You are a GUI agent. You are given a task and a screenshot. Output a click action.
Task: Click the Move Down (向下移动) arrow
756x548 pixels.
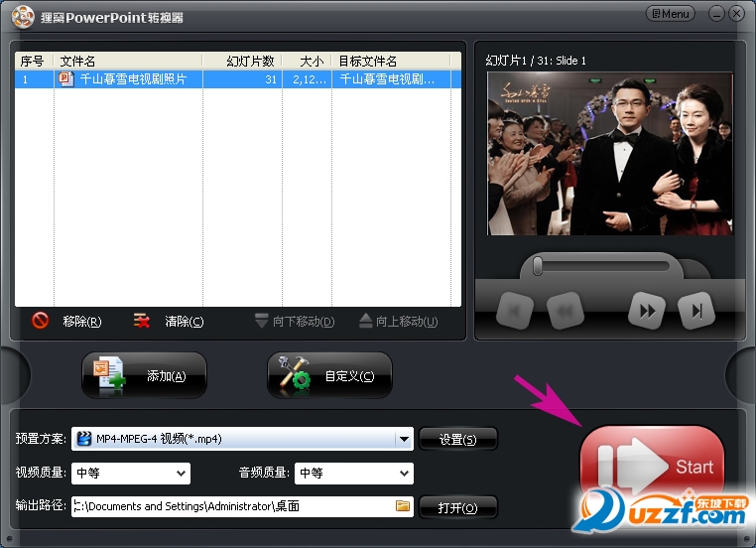click(x=261, y=321)
